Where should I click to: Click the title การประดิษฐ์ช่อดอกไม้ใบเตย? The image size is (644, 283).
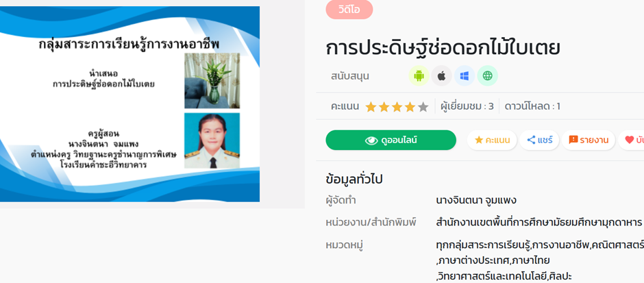coord(443,48)
